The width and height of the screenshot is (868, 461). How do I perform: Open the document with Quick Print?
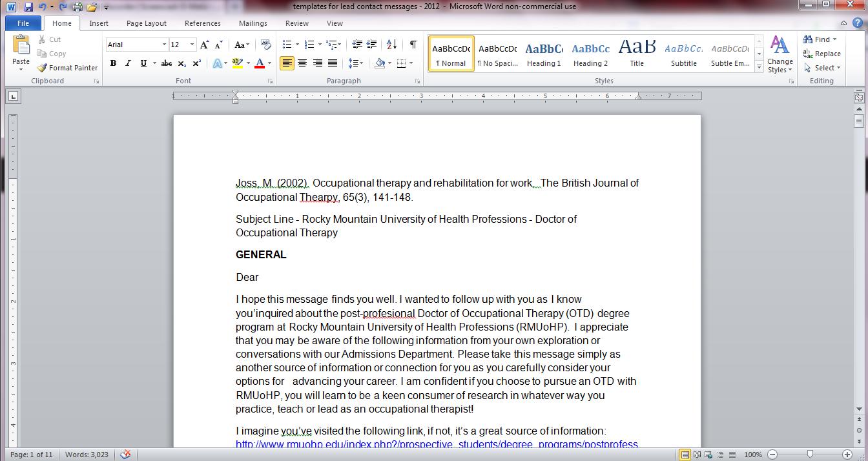click(76, 6)
